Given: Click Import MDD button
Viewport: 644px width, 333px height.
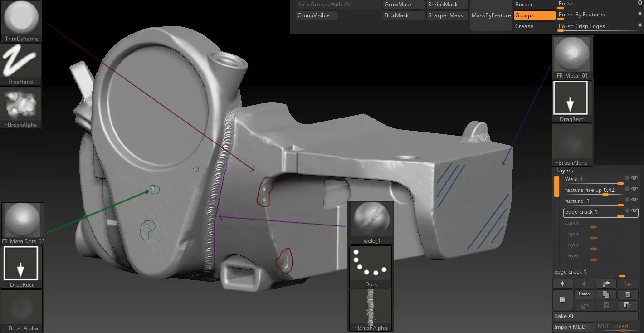Looking at the screenshot, I should (573, 327).
